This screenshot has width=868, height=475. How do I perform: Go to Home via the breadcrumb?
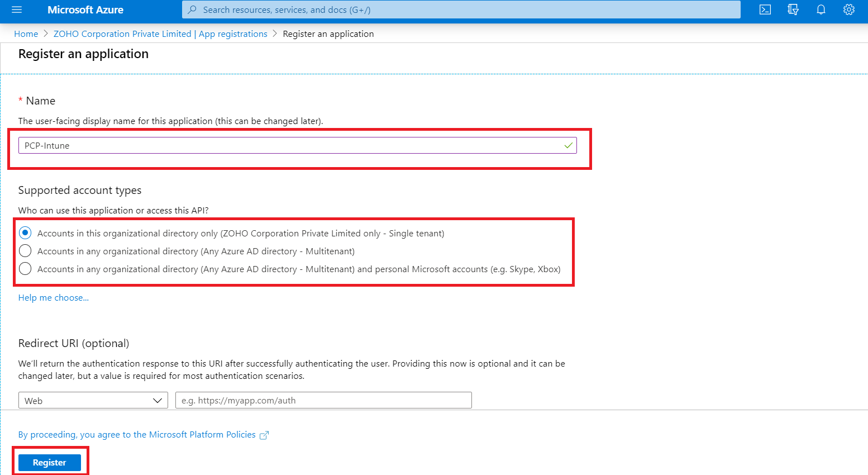(x=26, y=34)
